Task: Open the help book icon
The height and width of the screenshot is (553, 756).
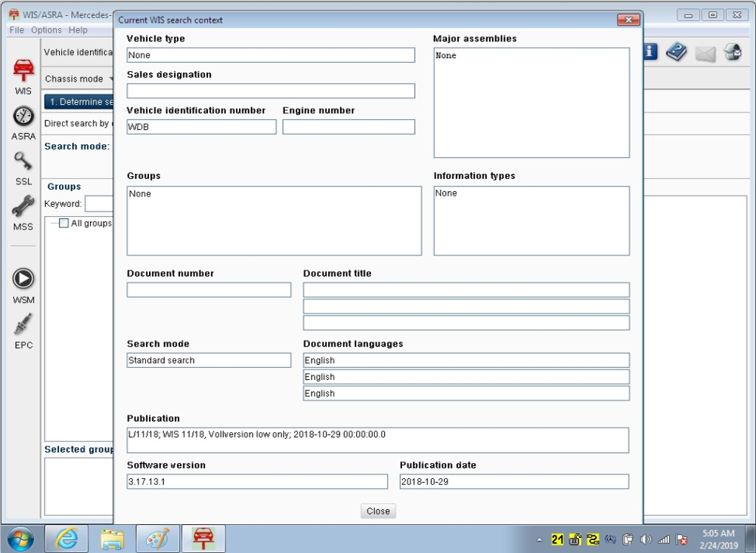Action: click(677, 51)
